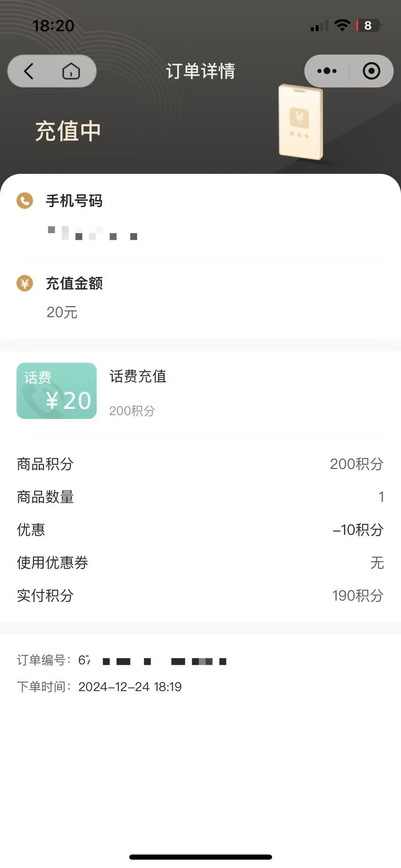Viewport: 401px width, 868px height.
Task: Tap the 实付积分 190积分 row
Action: [200, 595]
